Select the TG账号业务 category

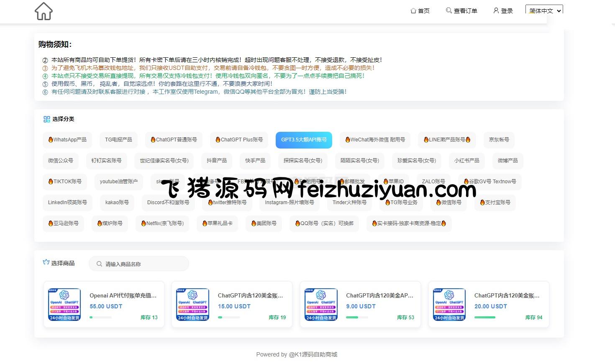(401, 203)
